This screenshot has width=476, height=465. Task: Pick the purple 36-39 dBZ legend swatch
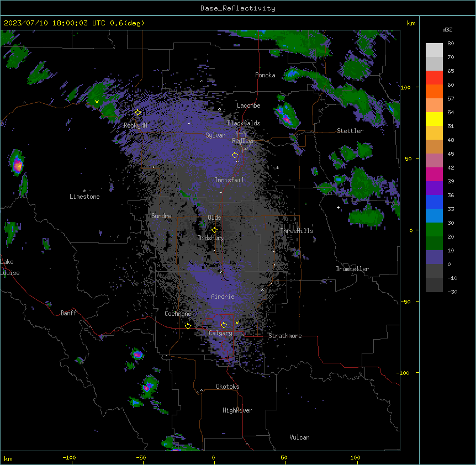point(434,188)
